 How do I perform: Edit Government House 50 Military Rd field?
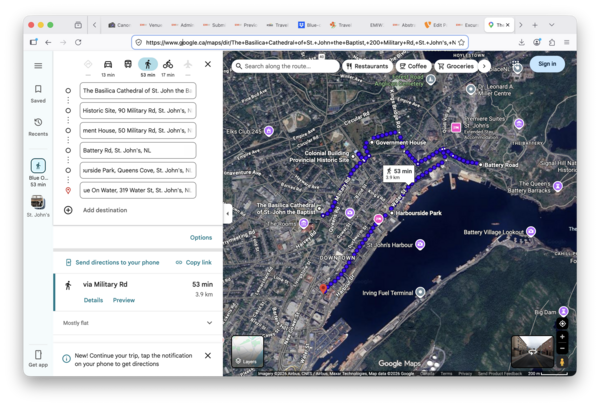(x=138, y=130)
